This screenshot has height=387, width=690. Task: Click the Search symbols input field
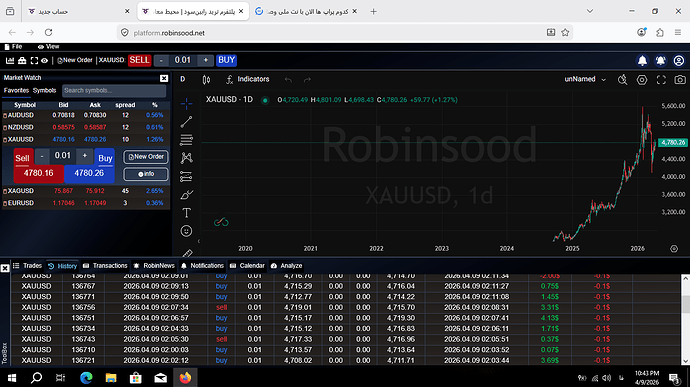(114, 91)
